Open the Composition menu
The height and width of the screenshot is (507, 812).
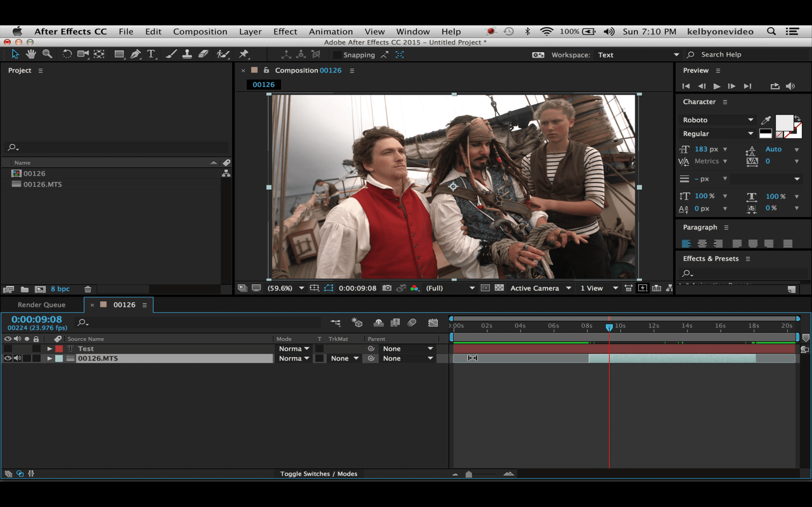pos(200,31)
